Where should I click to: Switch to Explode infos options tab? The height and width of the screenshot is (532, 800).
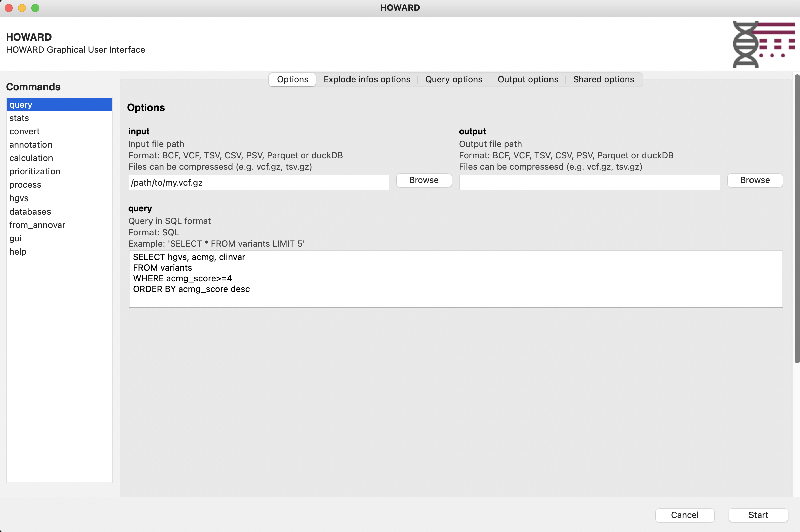click(367, 80)
